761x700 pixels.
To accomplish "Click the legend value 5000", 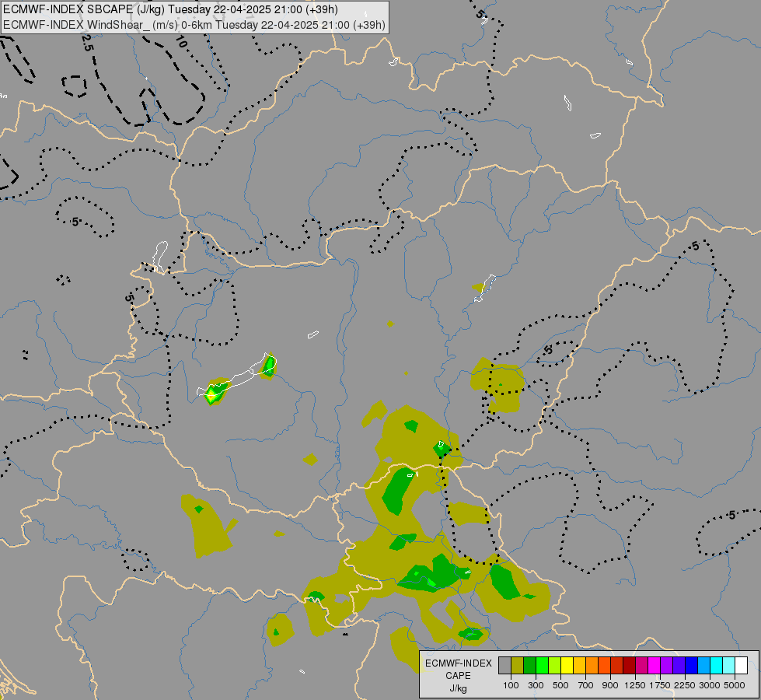I will (735, 685).
